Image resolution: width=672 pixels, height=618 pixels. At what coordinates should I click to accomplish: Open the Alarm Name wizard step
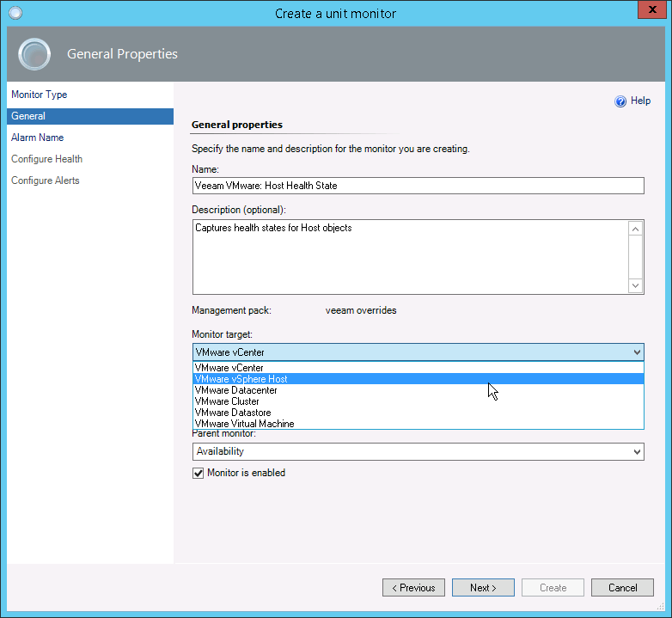point(37,138)
